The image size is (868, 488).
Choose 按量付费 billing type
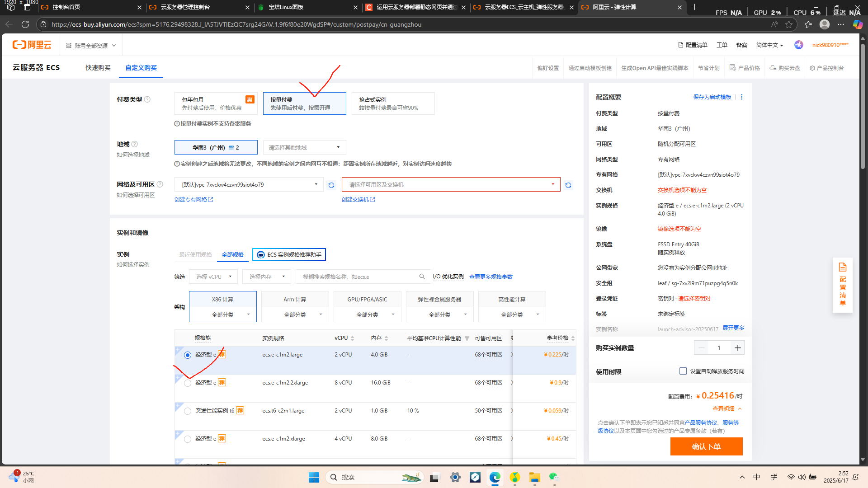point(305,103)
